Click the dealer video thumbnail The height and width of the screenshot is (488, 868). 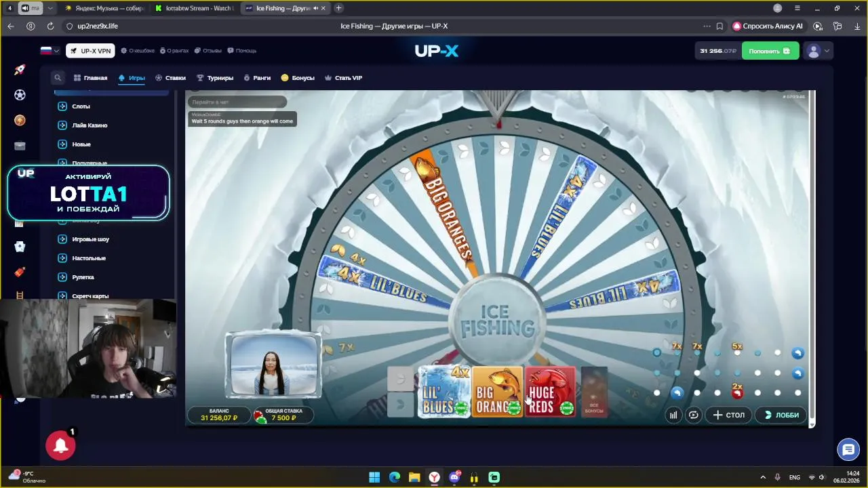coord(273,365)
